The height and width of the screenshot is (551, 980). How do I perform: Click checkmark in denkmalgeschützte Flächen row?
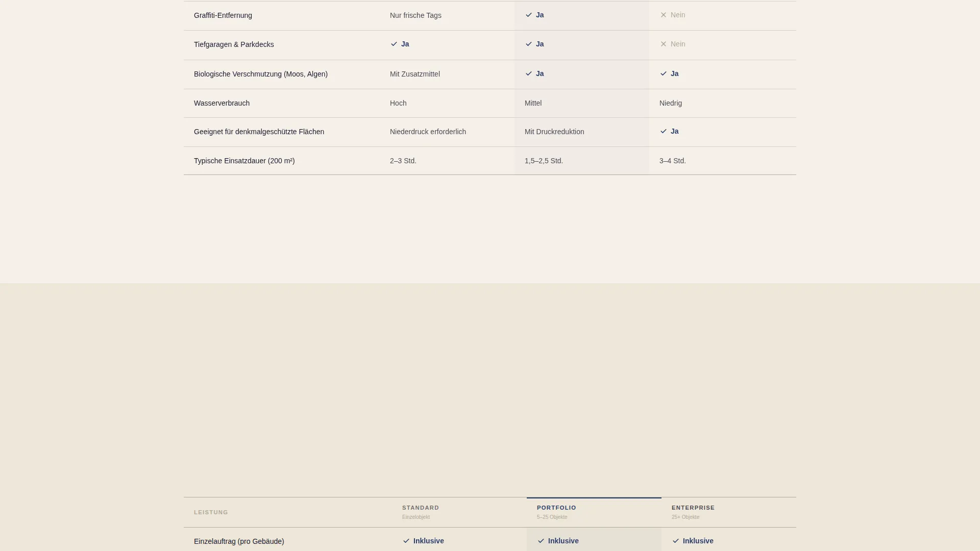(x=664, y=131)
